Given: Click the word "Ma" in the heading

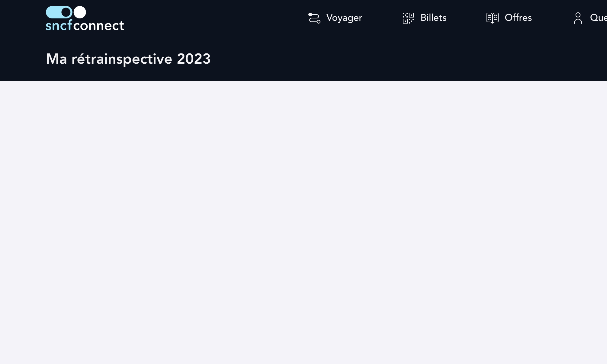Looking at the screenshot, I should point(56,59).
